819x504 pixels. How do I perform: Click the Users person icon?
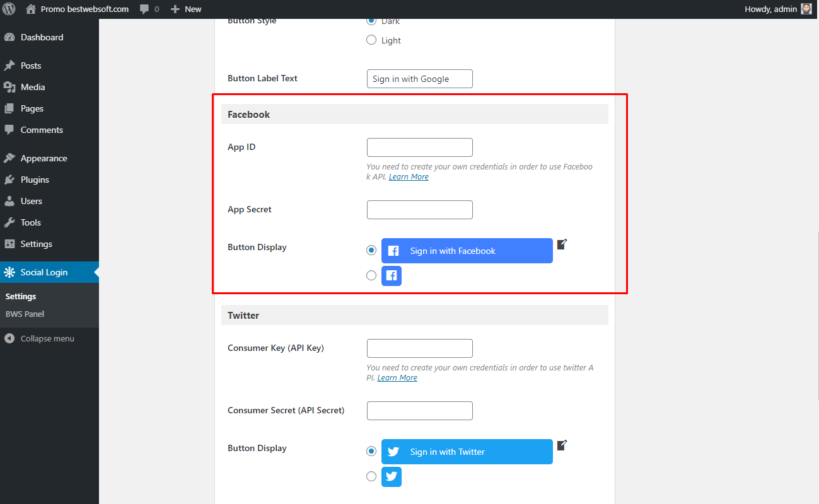pyautogui.click(x=9, y=201)
